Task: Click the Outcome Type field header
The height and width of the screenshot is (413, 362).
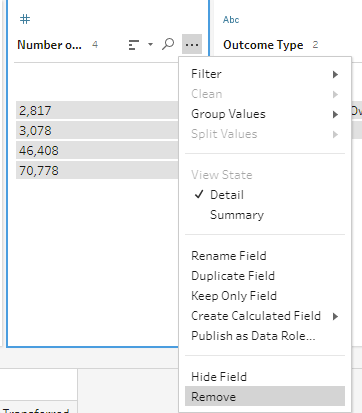Action: (x=263, y=45)
